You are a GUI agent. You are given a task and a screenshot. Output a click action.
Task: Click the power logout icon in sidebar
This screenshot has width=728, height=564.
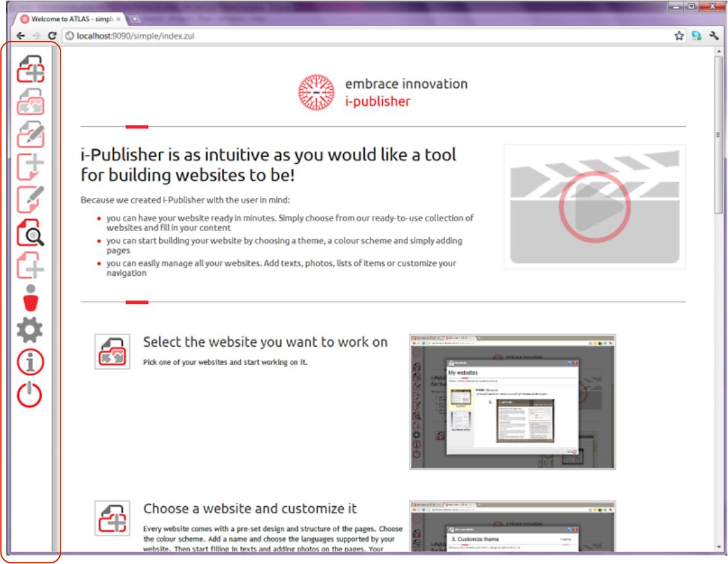(29, 395)
